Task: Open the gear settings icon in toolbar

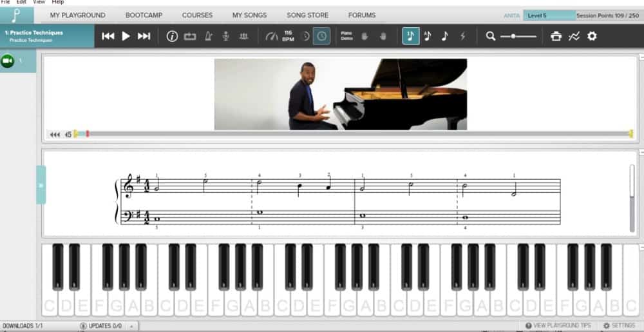Action: (x=592, y=36)
